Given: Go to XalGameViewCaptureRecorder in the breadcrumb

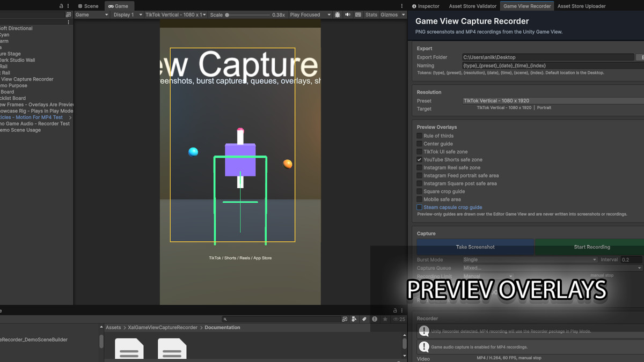Looking at the screenshot, I should 163,328.
